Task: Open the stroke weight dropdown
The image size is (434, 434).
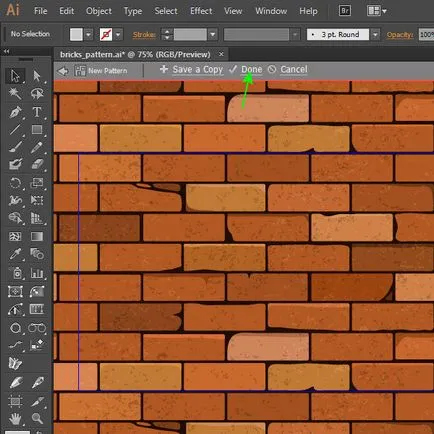Action: (212, 34)
